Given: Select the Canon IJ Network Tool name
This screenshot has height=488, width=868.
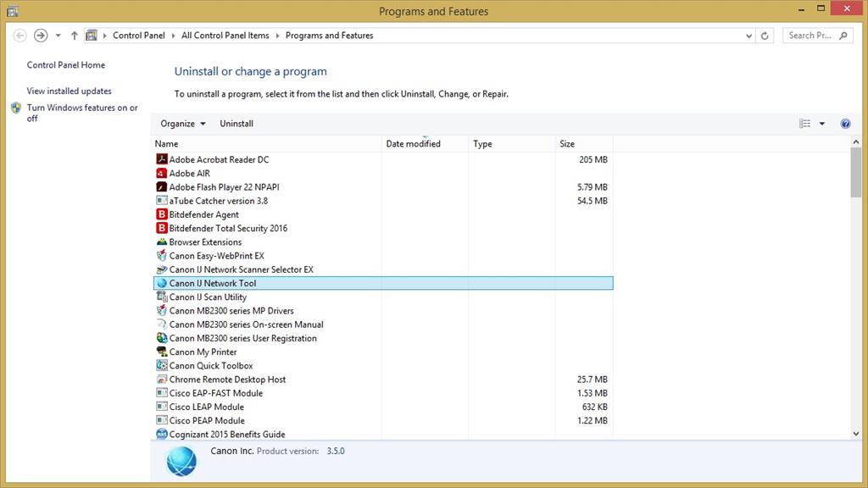Looking at the screenshot, I should tap(213, 283).
